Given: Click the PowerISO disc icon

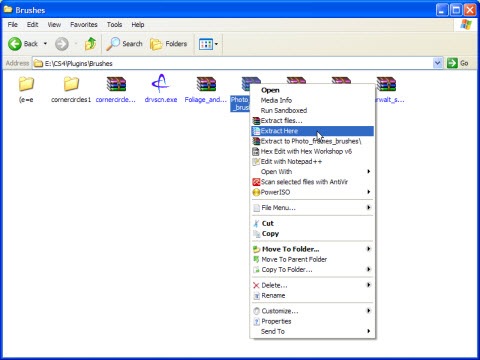Looking at the screenshot, I should [x=256, y=192].
